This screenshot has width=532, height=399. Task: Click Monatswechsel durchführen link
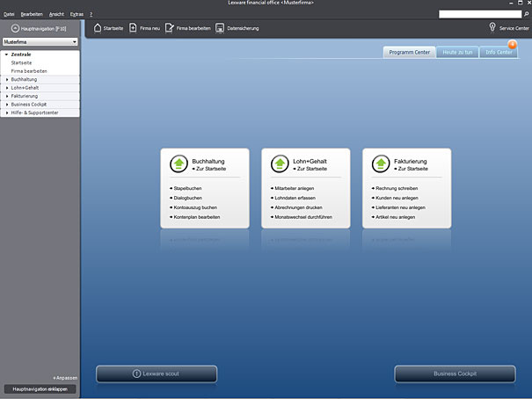[303, 217]
